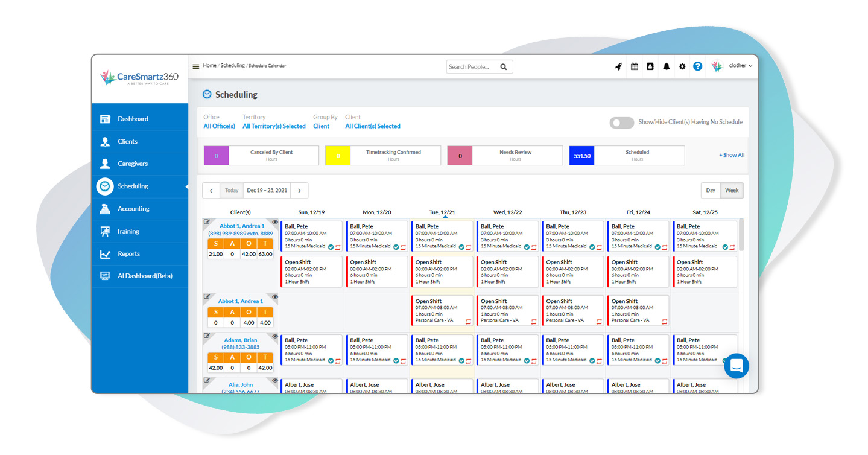Image resolution: width=868 pixels, height=455 pixels.
Task: Click edit icon beside Adams, Brian
Action: click(x=207, y=336)
